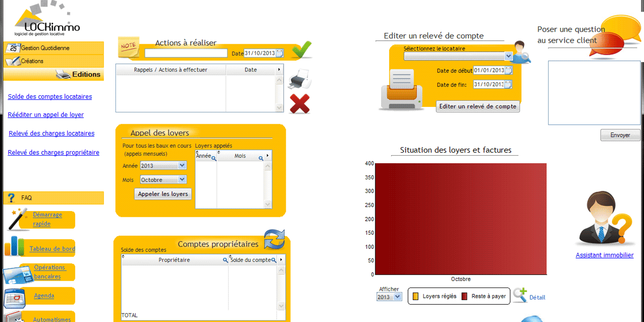Open the Editions menu

(x=53, y=74)
